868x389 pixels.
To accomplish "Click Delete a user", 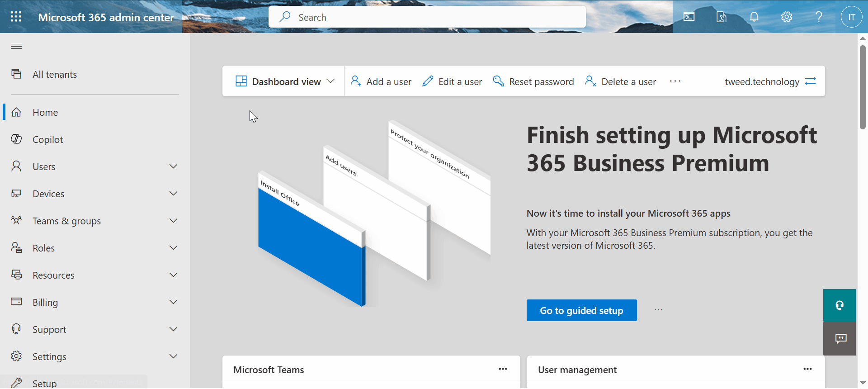I will coord(620,81).
